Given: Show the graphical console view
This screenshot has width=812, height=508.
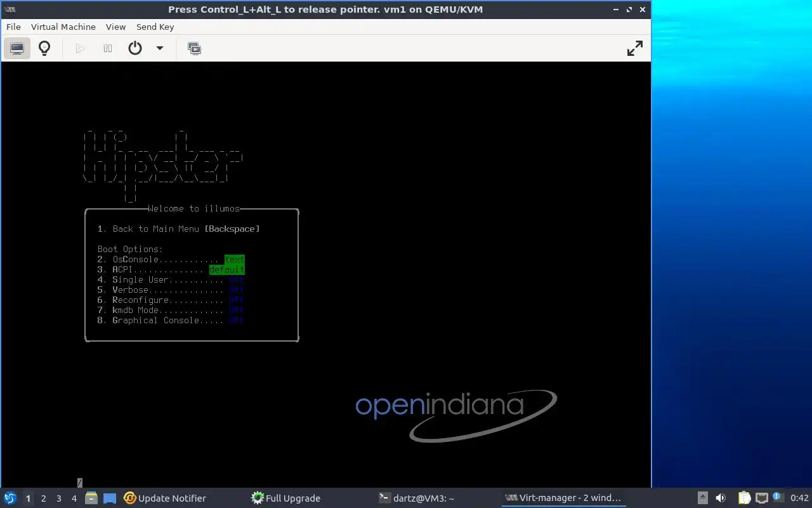Looking at the screenshot, I should point(17,48).
